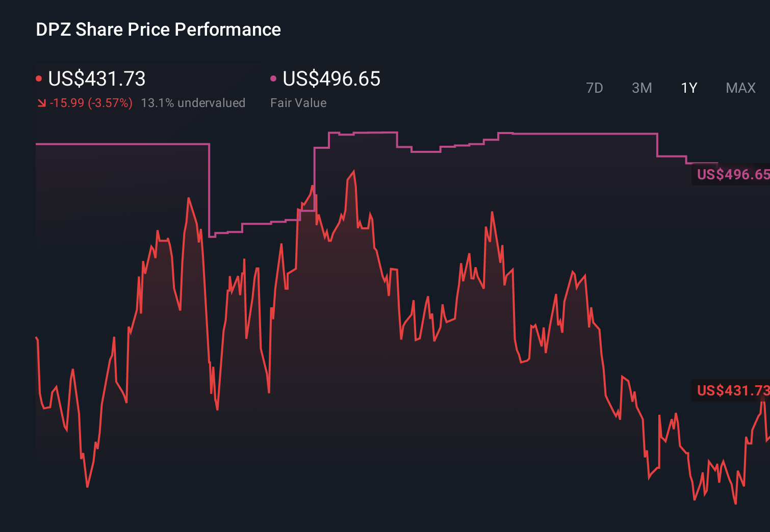Toggle the Fair Value series via its legend marker

click(273, 78)
